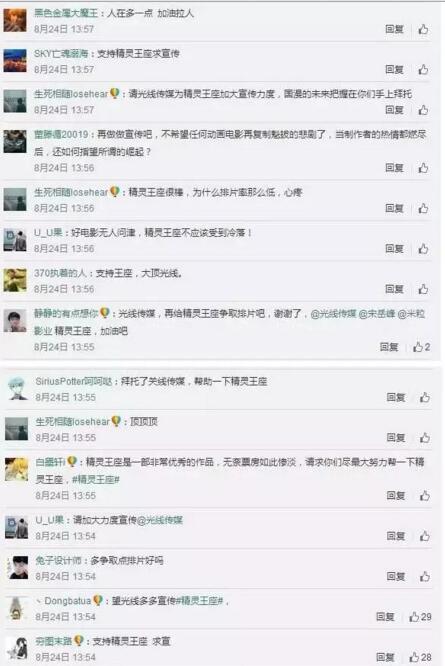The height and width of the screenshot is (666, 445).
Task: Open the @宋岳峰 mention link
Action: pyautogui.click(x=377, y=314)
